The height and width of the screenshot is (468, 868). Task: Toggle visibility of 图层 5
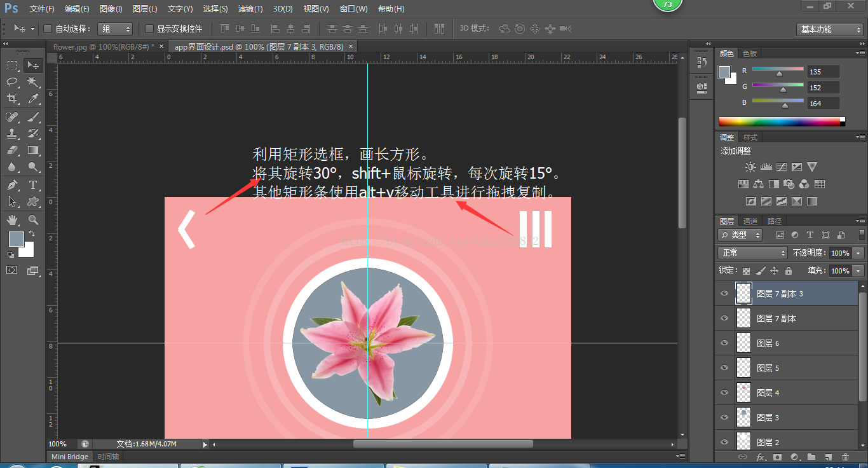pos(724,368)
